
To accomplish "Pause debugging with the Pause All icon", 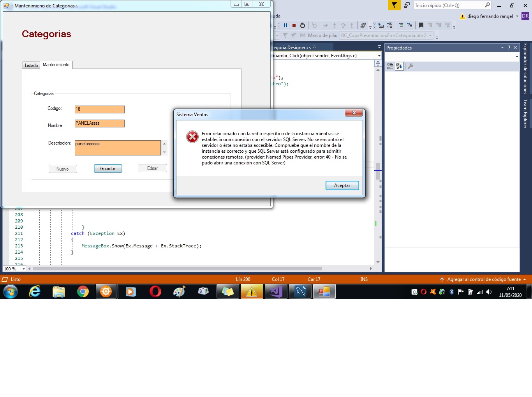I will pos(285,25).
